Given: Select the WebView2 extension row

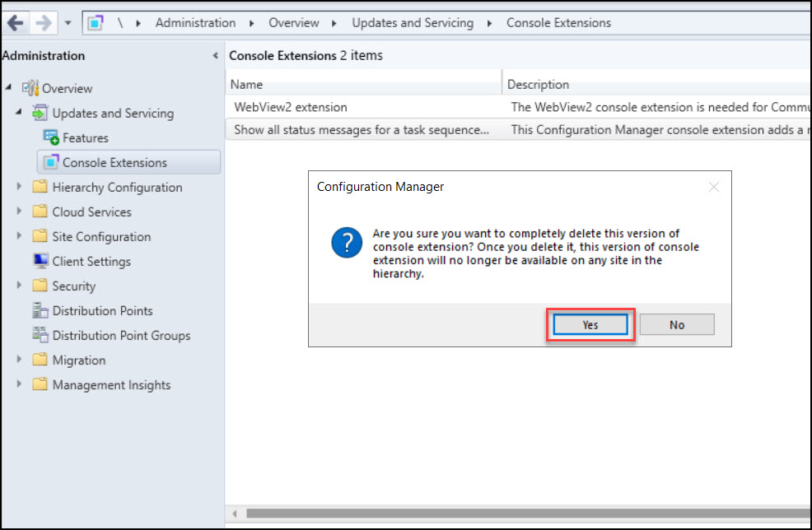Looking at the screenshot, I should [x=518, y=107].
